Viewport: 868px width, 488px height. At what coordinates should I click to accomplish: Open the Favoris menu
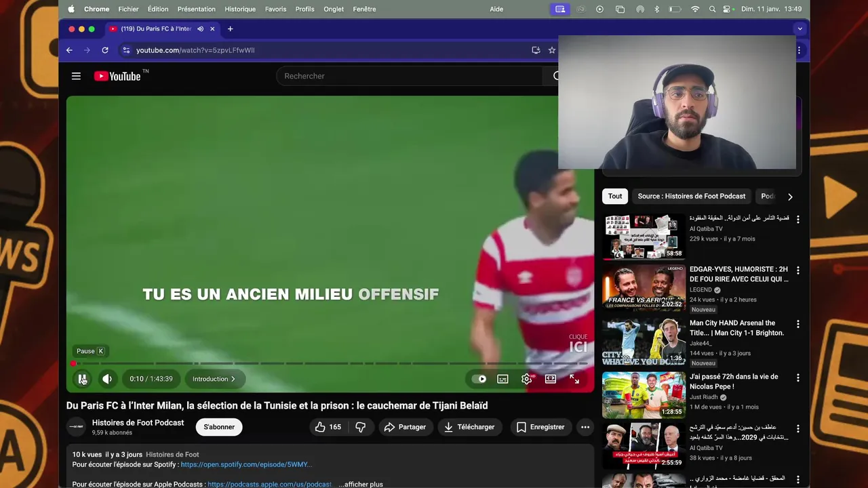tap(275, 9)
